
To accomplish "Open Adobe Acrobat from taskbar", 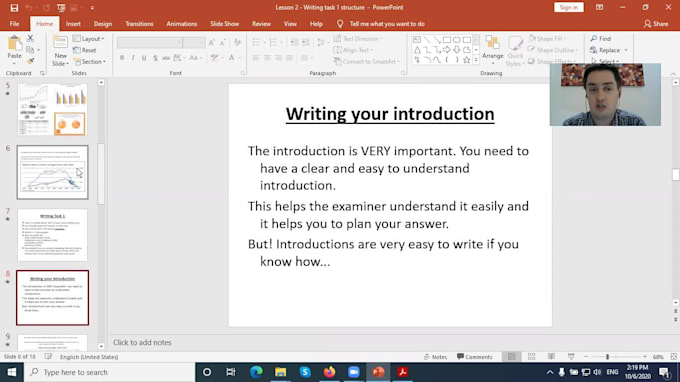I will click(x=402, y=372).
